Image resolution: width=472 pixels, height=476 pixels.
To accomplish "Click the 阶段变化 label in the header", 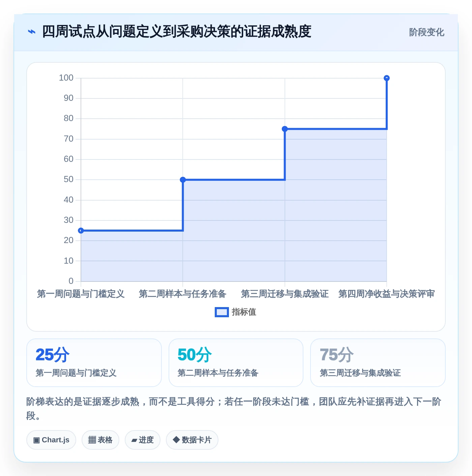I will click(426, 32).
